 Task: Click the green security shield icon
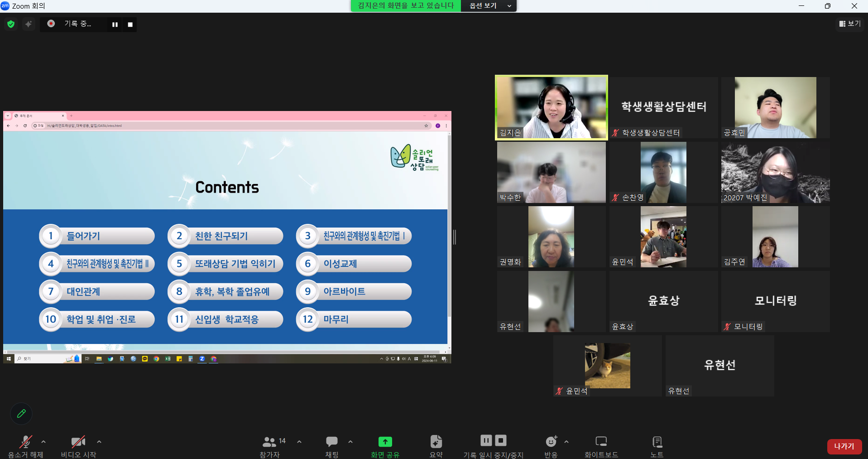(10, 24)
